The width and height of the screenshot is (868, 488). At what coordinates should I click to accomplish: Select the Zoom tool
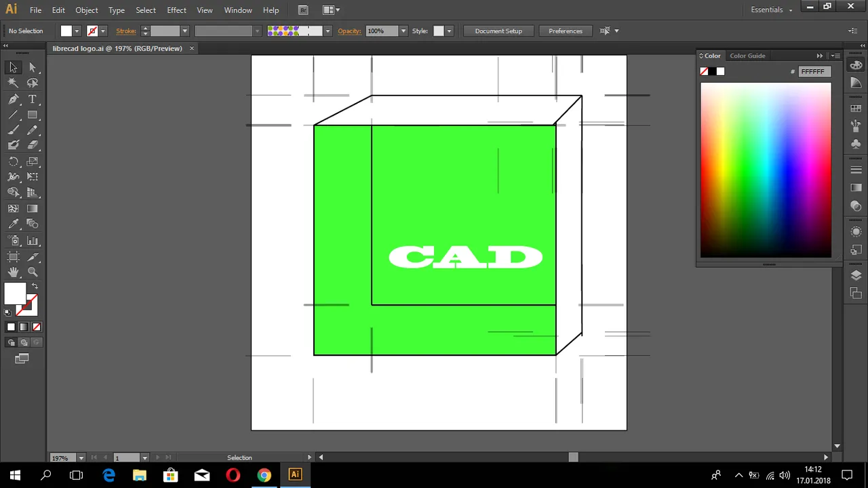(33, 272)
